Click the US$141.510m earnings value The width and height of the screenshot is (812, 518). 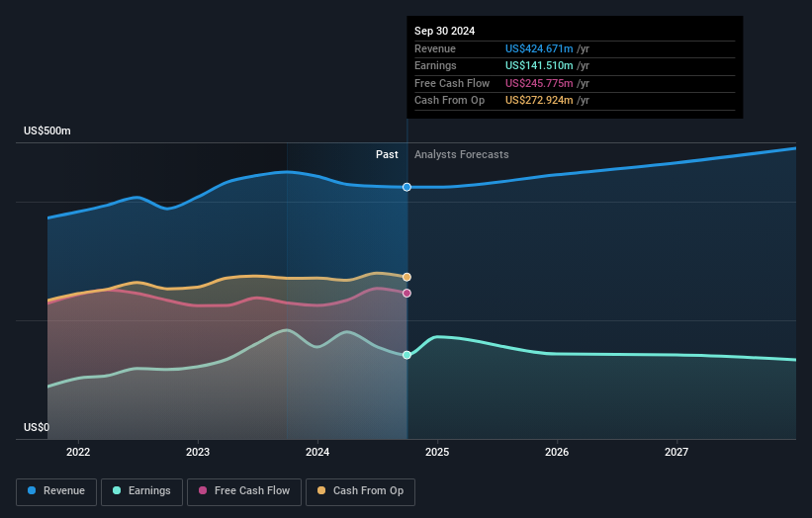coord(539,65)
